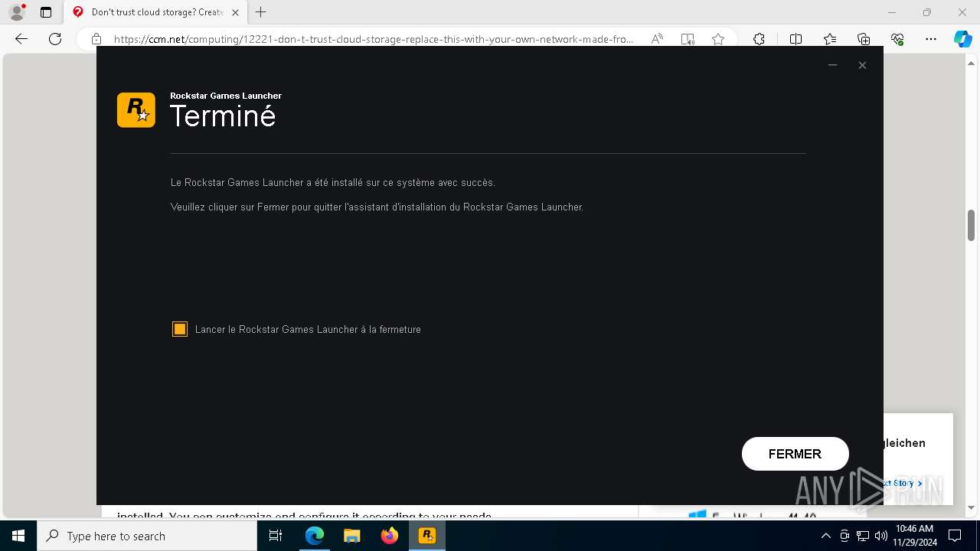980x551 pixels.
Task: Click the network tray icon
Action: (x=863, y=536)
